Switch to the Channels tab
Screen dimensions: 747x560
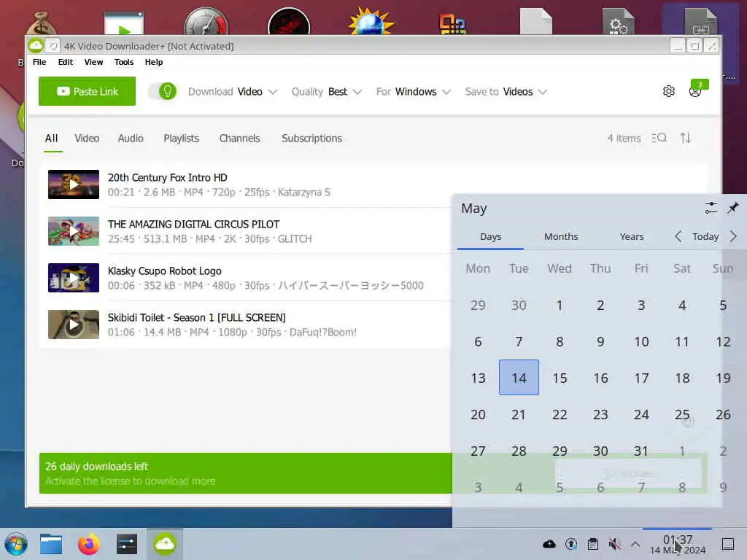click(239, 138)
